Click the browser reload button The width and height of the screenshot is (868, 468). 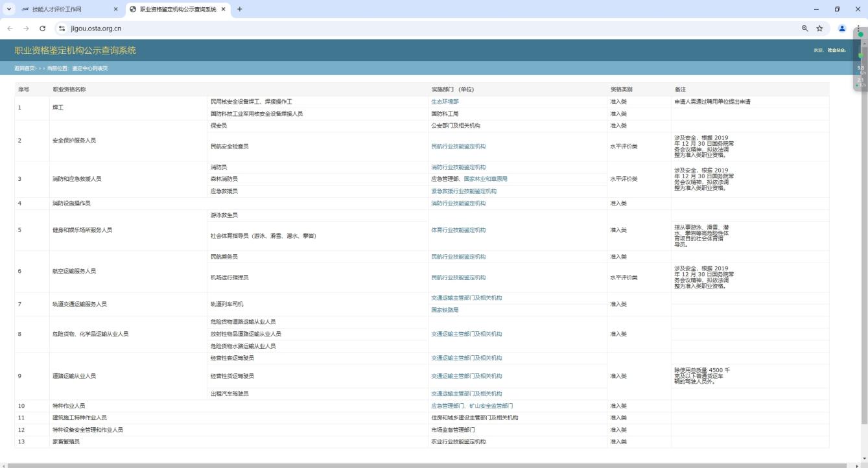point(43,29)
